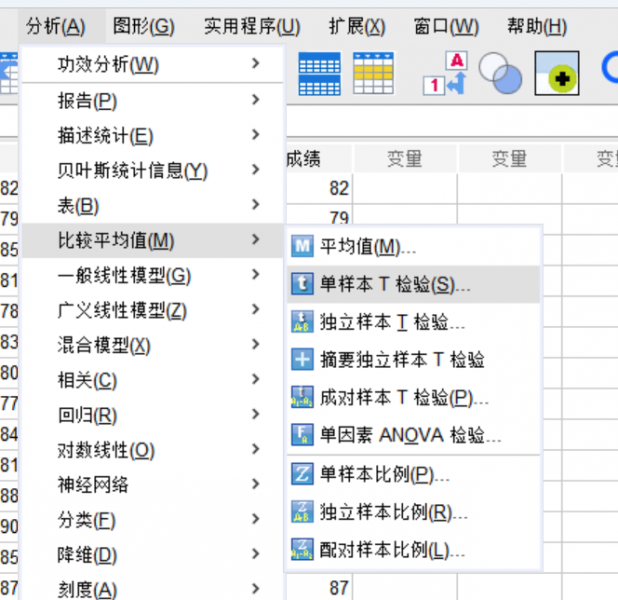618x600 pixels.
Task: Click the icon beside 成对样本 T 检验
Action: (302, 397)
